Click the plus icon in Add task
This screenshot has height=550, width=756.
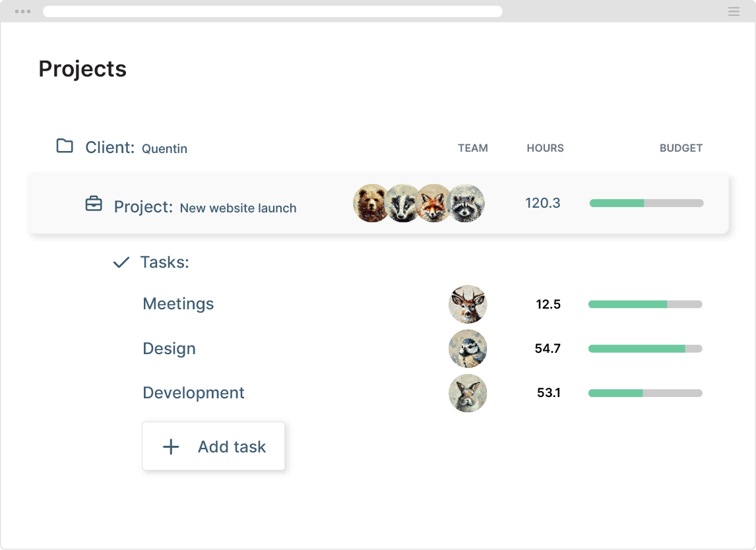point(171,446)
